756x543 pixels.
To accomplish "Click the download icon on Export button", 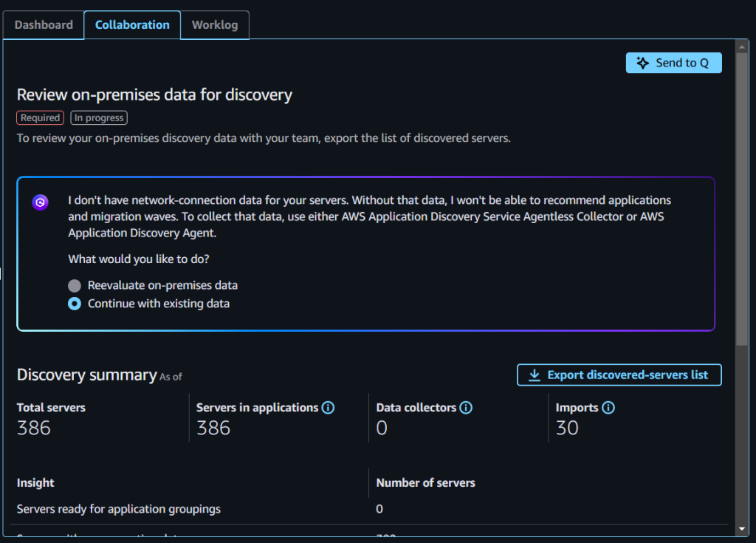I will 534,375.
